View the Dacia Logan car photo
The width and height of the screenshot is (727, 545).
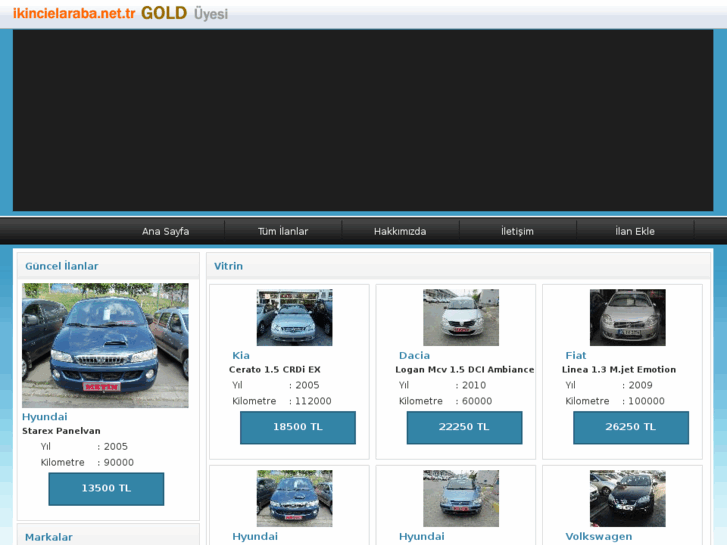(x=461, y=318)
